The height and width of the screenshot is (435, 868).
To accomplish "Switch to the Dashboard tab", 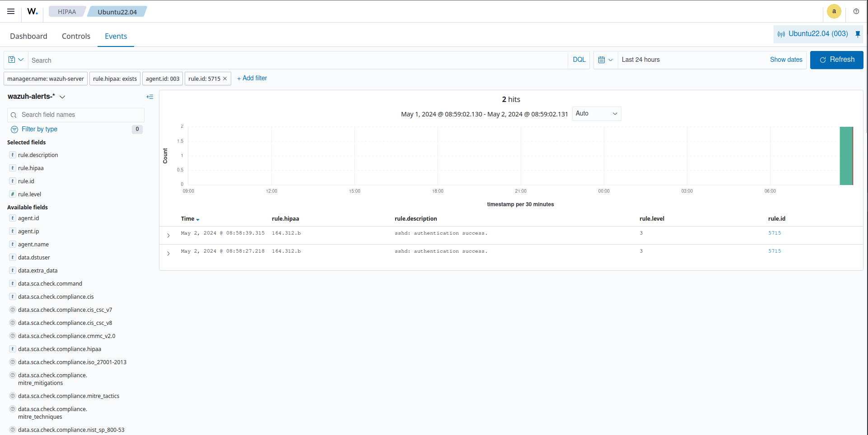I will pos(28,36).
